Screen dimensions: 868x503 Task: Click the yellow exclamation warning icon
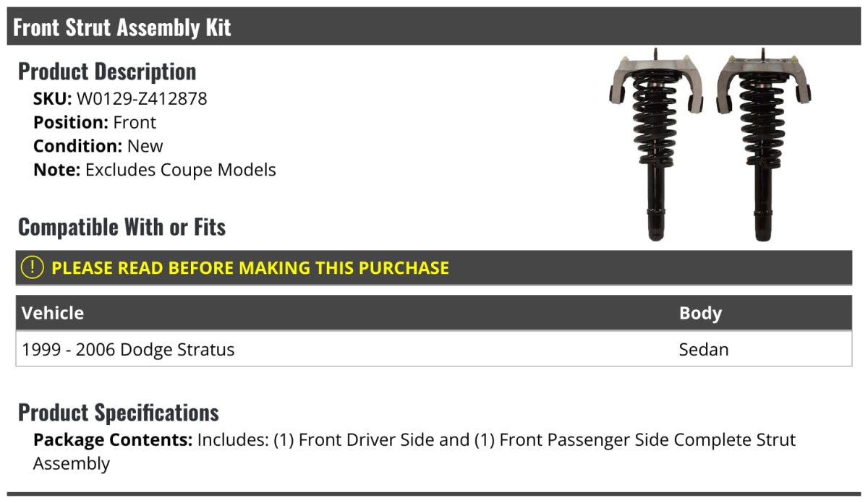click(33, 267)
